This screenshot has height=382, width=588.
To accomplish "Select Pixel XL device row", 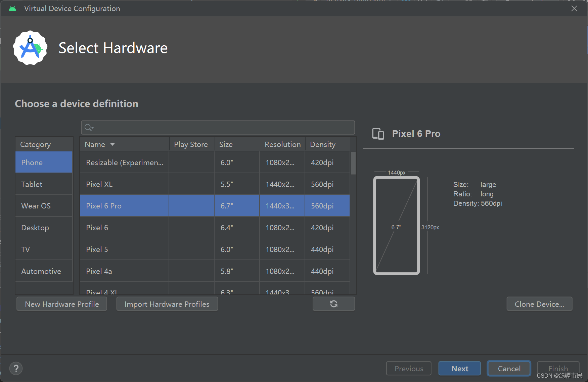I will pos(215,184).
